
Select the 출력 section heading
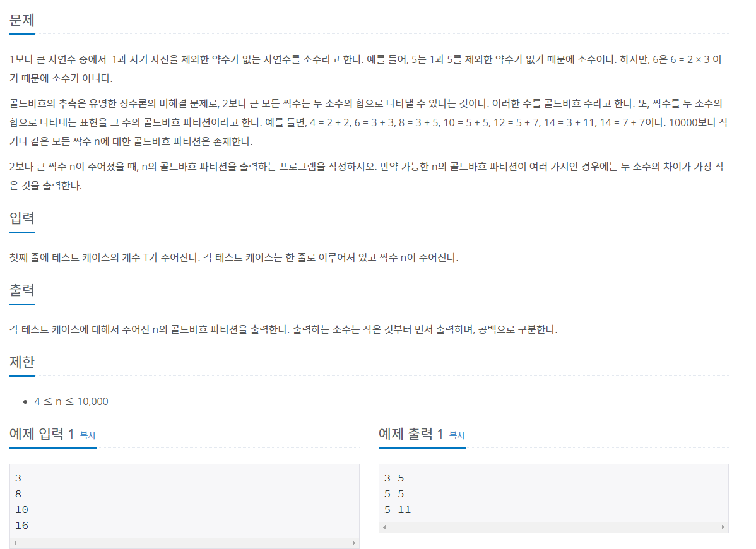pyautogui.click(x=21, y=290)
